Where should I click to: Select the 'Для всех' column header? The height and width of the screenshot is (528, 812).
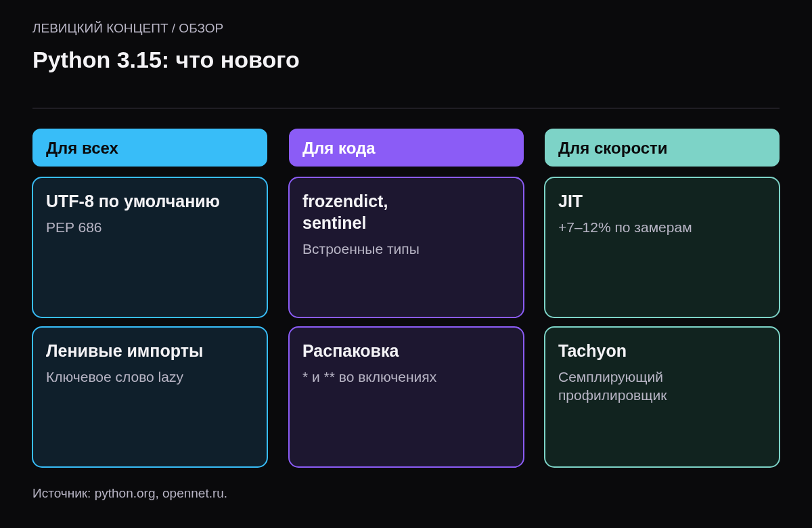150,148
